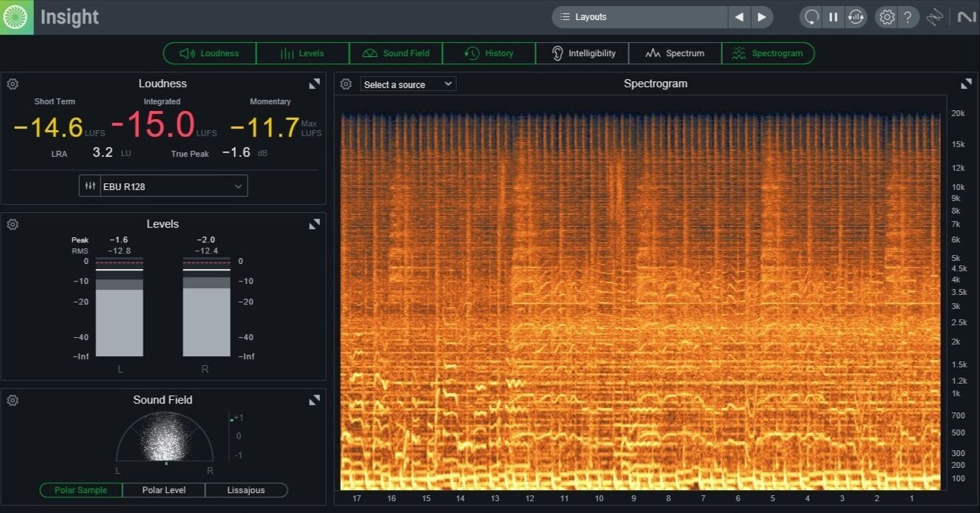The width and height of the screenshot is (980, 513).
Task: Click the iZotope Insight logo icon
Action: tap(16, 17)
